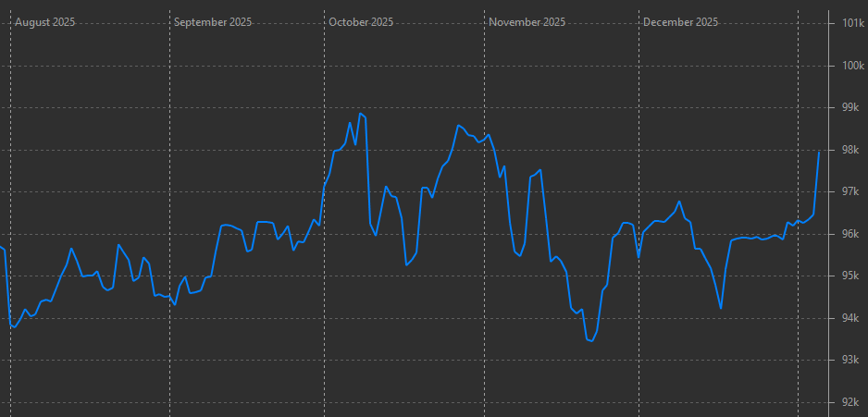Click the highest October peak on the line
Image resolution: width=868 pixels, height=417 pixels.
(x=360, y=114)
